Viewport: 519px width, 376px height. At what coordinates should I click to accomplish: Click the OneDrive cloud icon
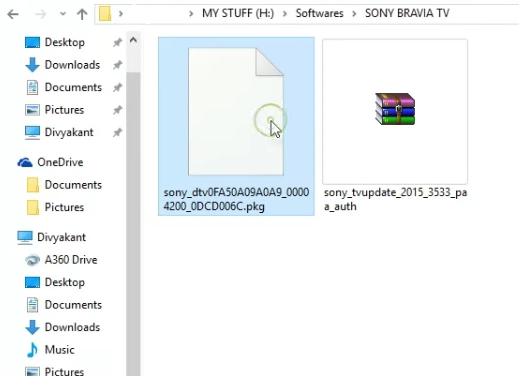pyautogui.click(x=25, y=163)
